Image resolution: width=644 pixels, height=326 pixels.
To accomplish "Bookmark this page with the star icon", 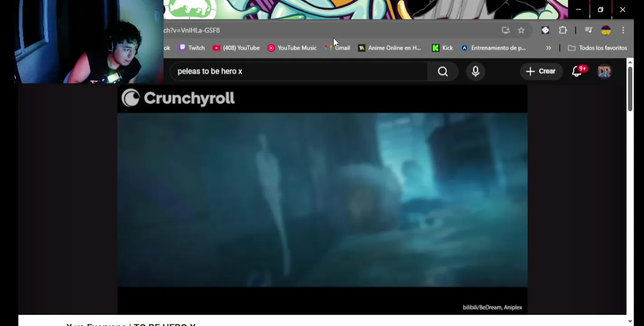I will tap(521, 30).
